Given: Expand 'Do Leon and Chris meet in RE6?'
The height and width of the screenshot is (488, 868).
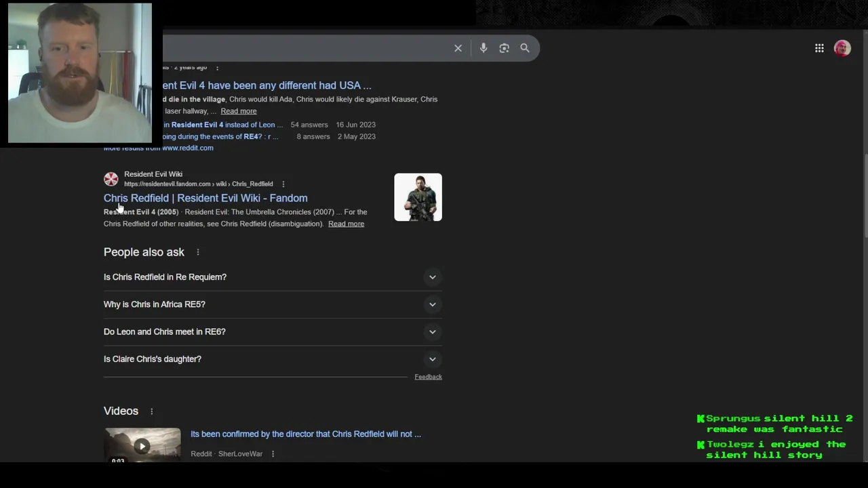Looking at the screenshot, I should pos(273,332).
